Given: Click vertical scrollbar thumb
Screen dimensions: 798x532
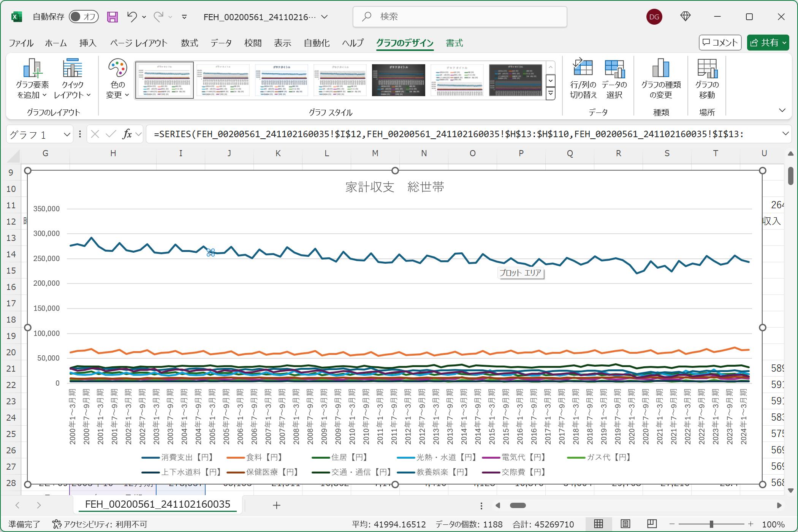Looking at the screenshot, I should pyautogui.click(x=791, y=176).
